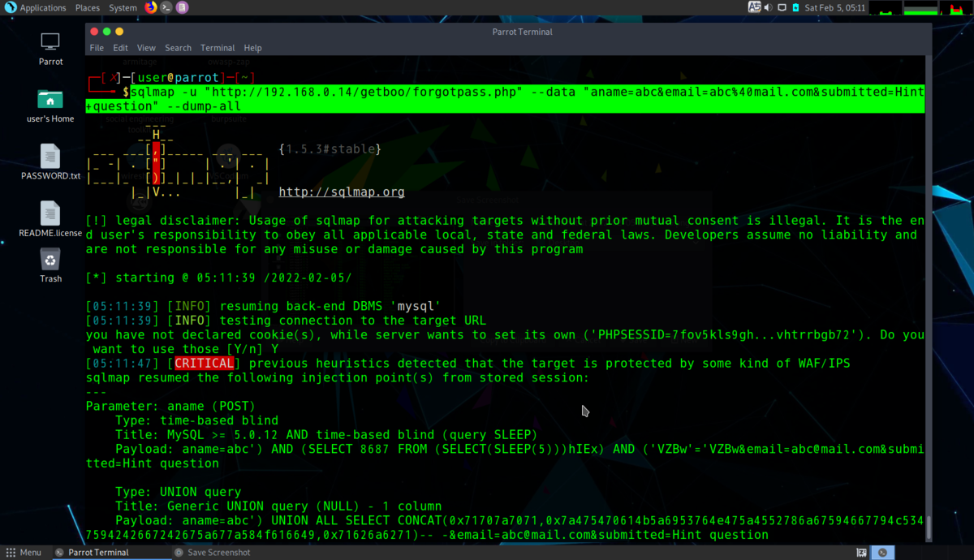Click 'Title: Generic UNION query (NULL)' line
974x560 pixels.
tap(278, 506)
